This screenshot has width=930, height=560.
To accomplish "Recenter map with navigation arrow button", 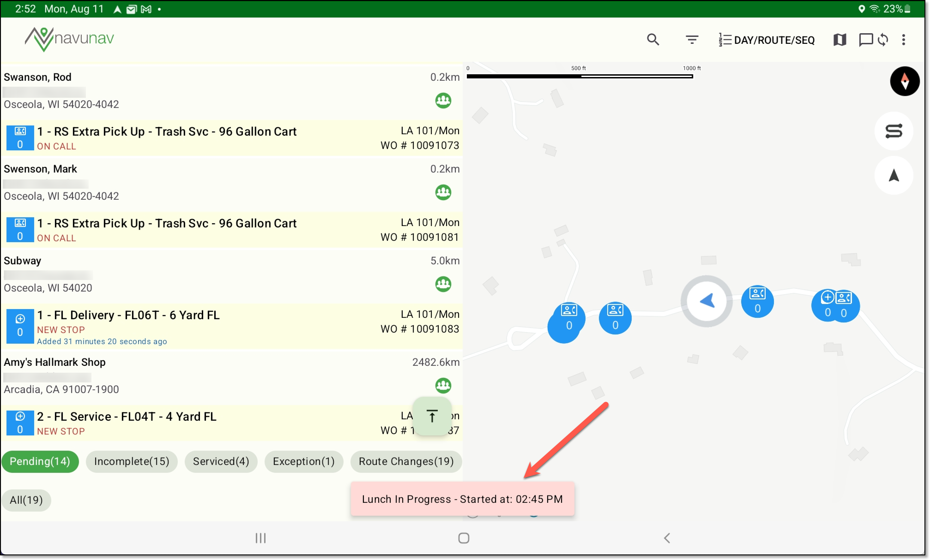I will pyautogui.click(x=893, y=175).
